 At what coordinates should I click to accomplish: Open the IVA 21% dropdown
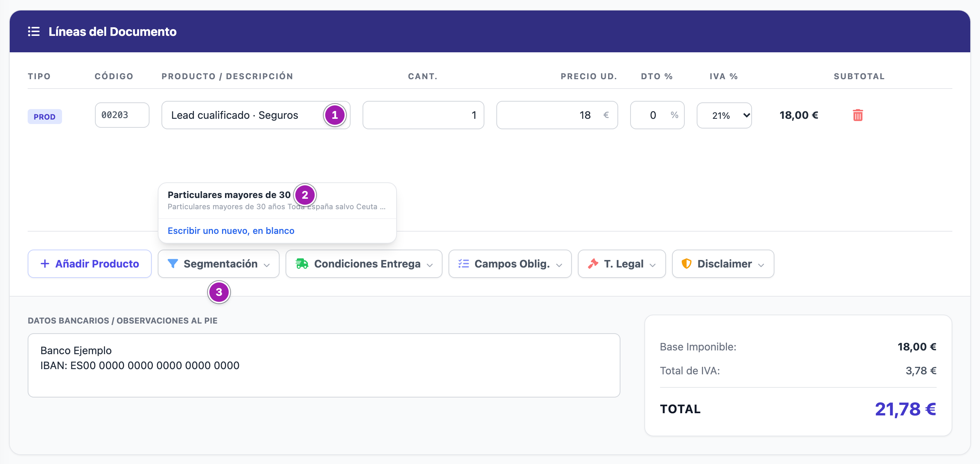(x=724, y=115)
